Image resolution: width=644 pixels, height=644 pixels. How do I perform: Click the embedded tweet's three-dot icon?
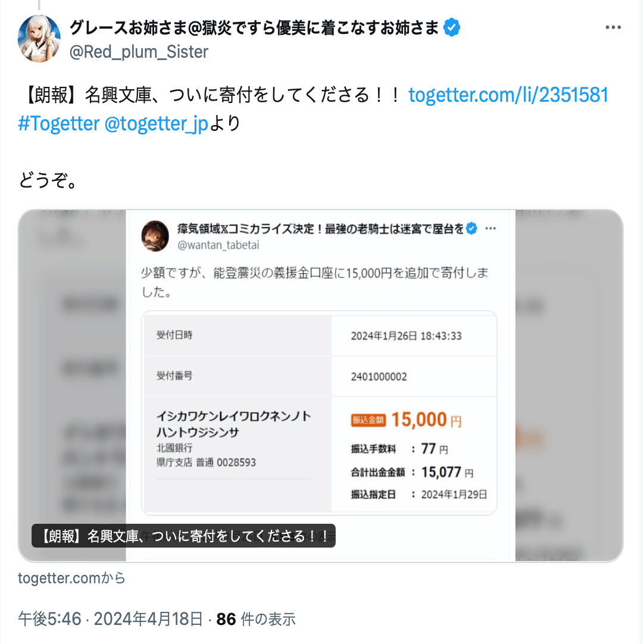490,229
